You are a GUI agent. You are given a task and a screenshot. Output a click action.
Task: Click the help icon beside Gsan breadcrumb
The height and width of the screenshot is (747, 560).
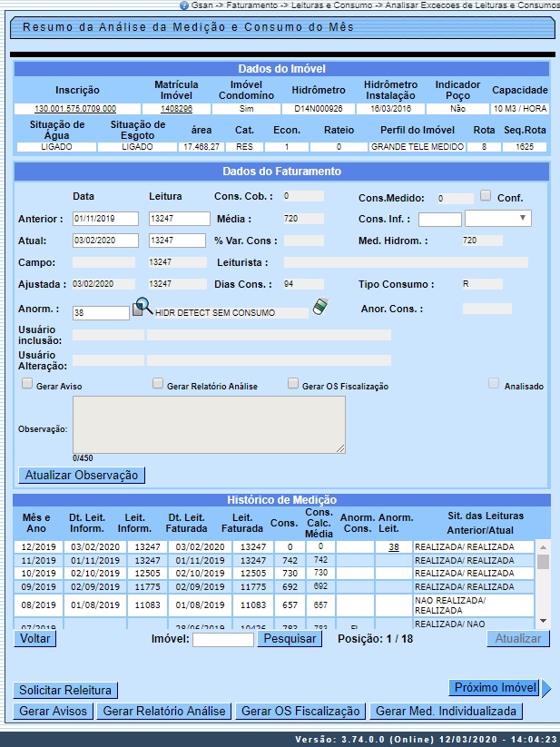pos(184,5)
